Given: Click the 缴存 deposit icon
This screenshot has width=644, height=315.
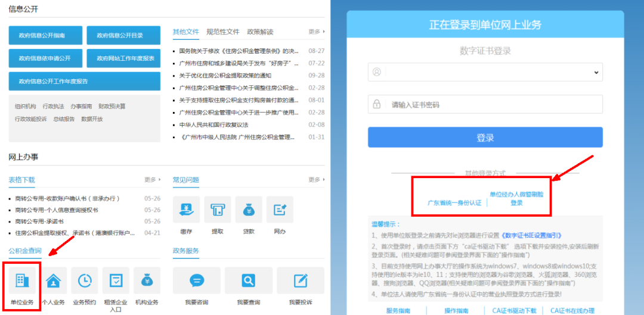Looking at the screenshot, I should coord(187,210).
